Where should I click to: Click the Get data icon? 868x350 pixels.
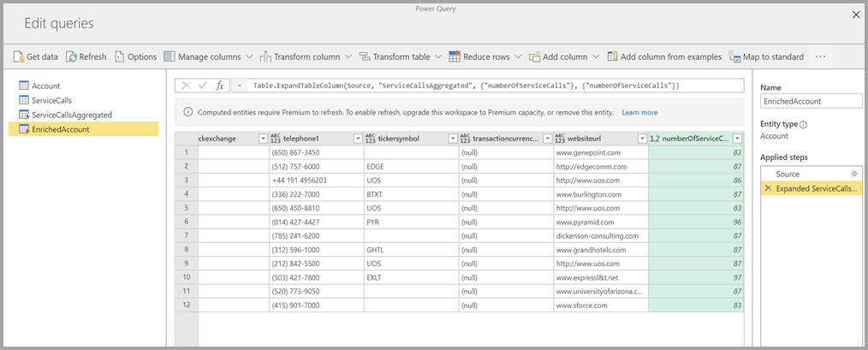click(x=18, y=56)
